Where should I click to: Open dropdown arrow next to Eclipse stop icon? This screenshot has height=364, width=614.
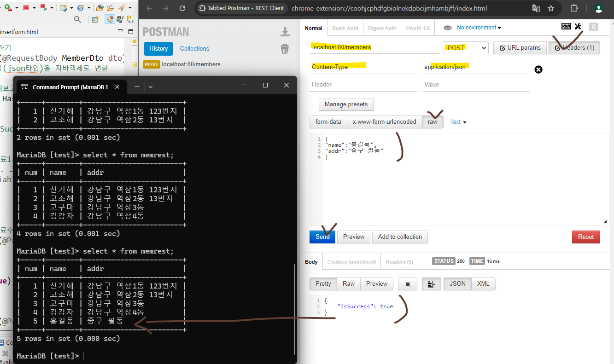click(33, 8)
